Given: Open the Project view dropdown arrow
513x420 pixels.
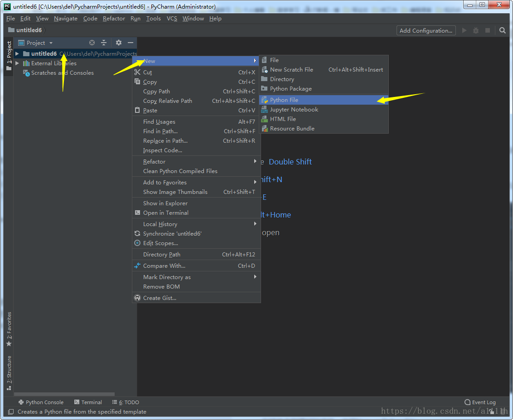Looking at the screenshot, I should 51,43.
